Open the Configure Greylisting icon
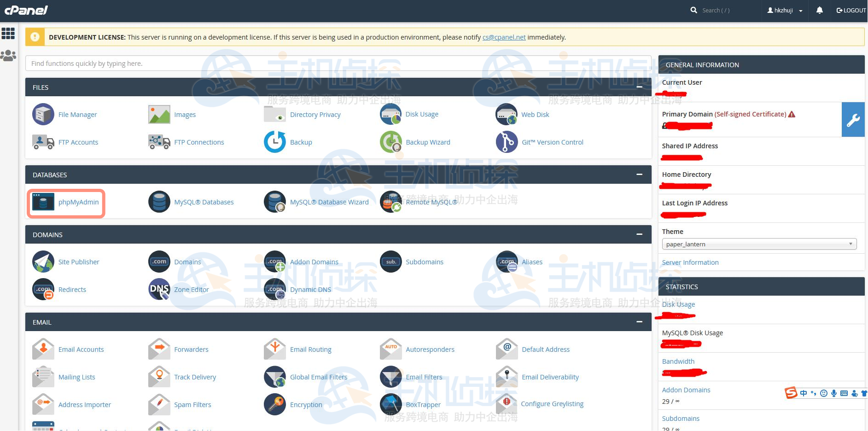The width and height of the screenshot is (868, 431). tap(507, 403)
